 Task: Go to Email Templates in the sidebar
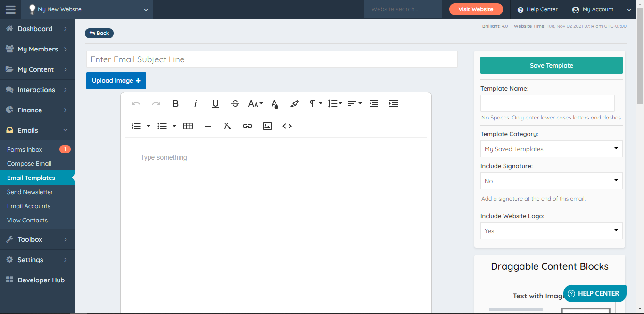tap(31, 178)
